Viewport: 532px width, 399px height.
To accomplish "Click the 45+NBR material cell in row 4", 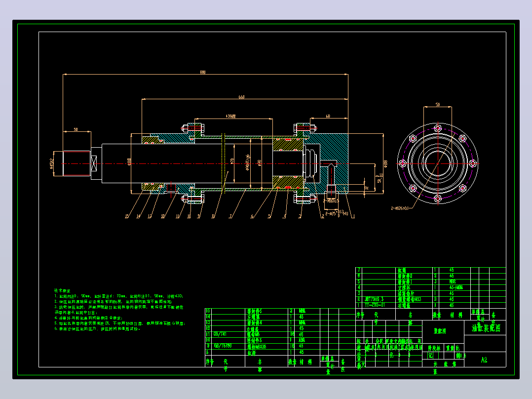I will click(x=456, y=287).
